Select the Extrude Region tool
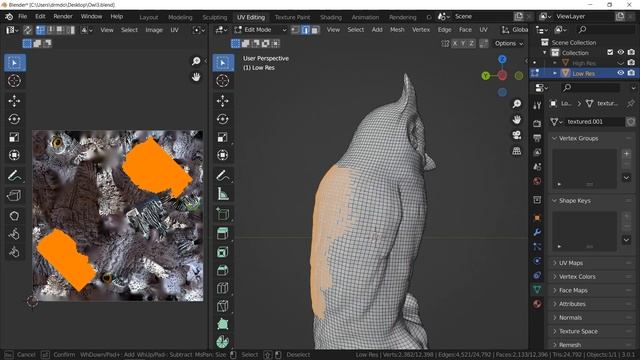This screenshot has height=360, width=640. click(x=223, y=234)
